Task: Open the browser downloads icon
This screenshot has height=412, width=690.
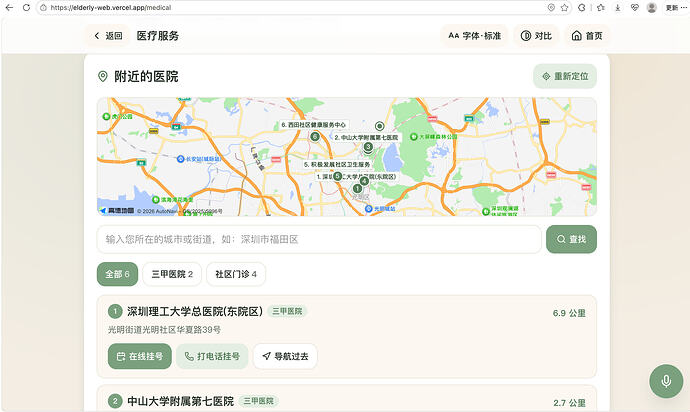Action: 618,7
